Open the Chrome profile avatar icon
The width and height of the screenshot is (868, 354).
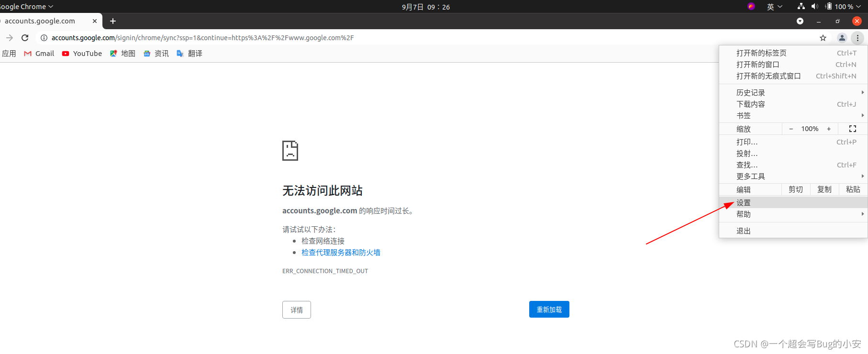842,38
